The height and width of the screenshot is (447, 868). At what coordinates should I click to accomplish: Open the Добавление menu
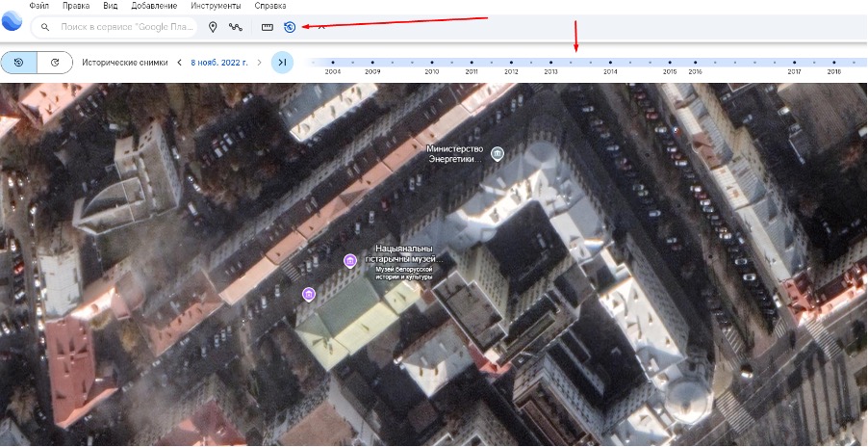click(154, 6)
